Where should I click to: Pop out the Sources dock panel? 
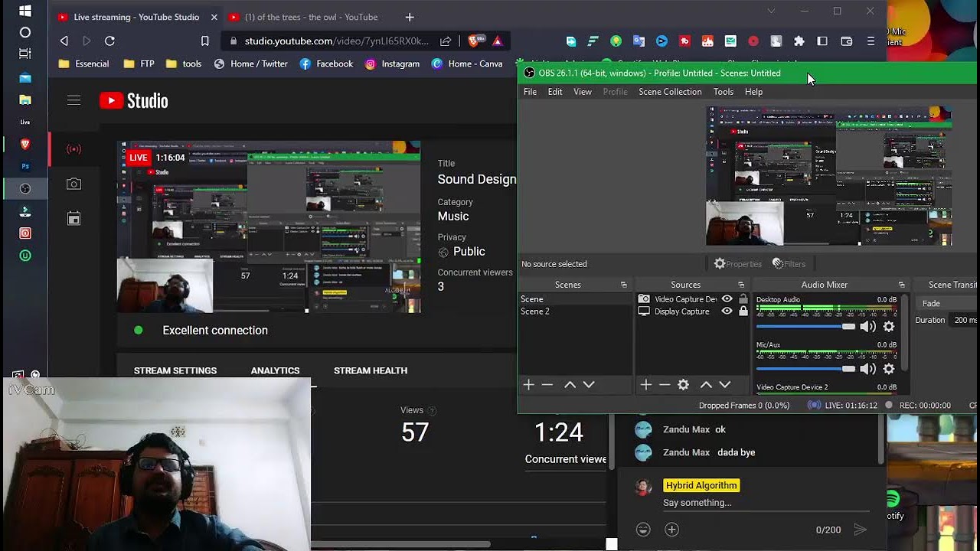coord(741,285)
